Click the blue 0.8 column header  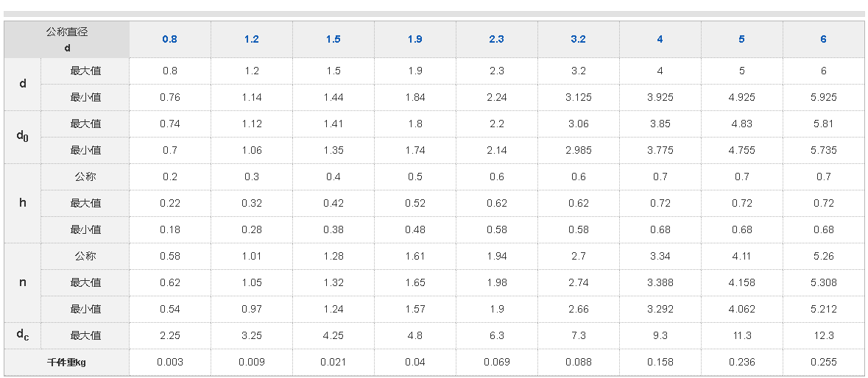coord(169,39)
